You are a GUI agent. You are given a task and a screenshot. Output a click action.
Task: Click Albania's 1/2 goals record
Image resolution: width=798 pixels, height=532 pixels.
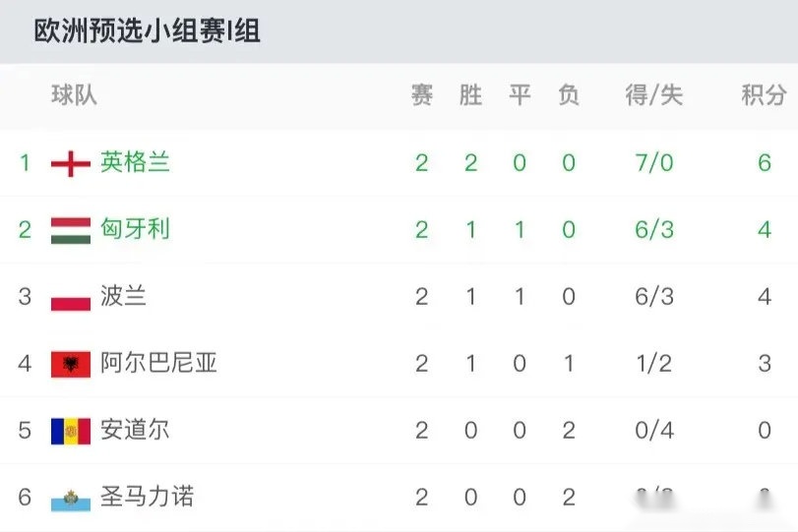[x=653, y=363]
